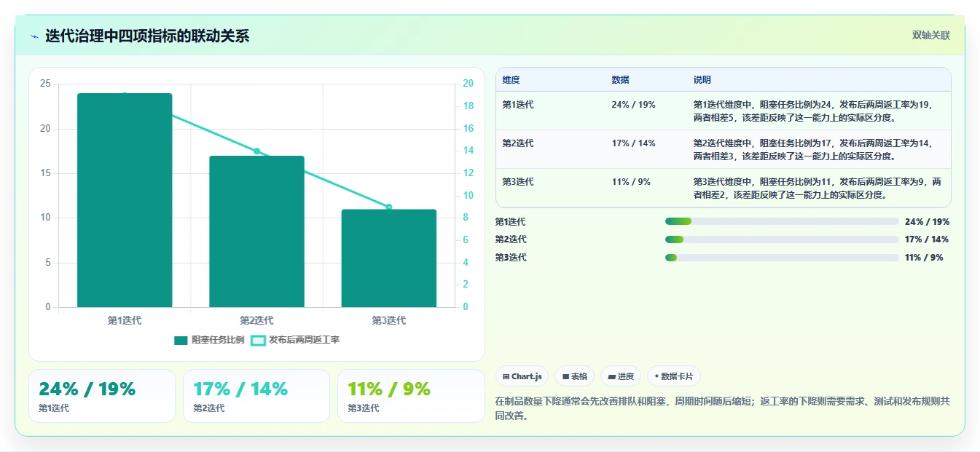The height and width of the screenshot is (452, 980).
Task: Click the 第1迭代 progress bar
Action: (782, 221)
